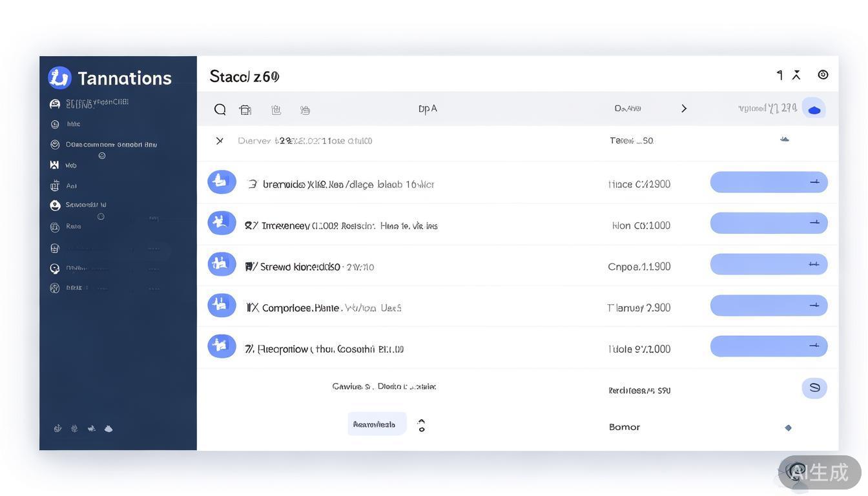Click the cloud icon at sidebar bottom
The height and width of the screenshot is (496, 868).
pyautogui.click(x=108, y=428)
